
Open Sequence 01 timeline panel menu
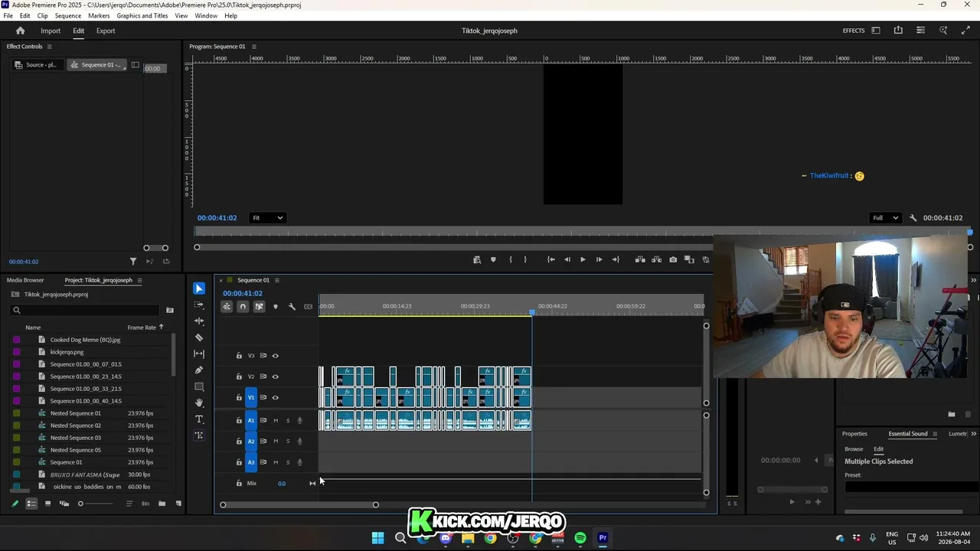pyautogui.click(x=277, y=280)
